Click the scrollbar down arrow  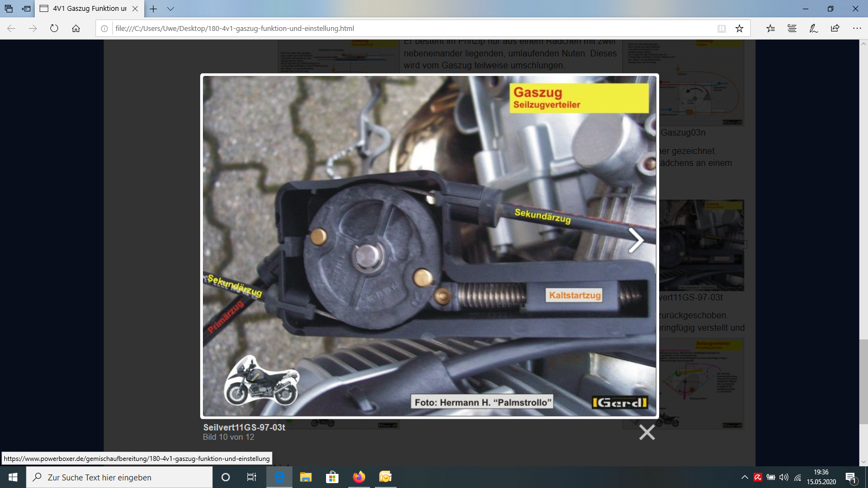tap(863, 462)
